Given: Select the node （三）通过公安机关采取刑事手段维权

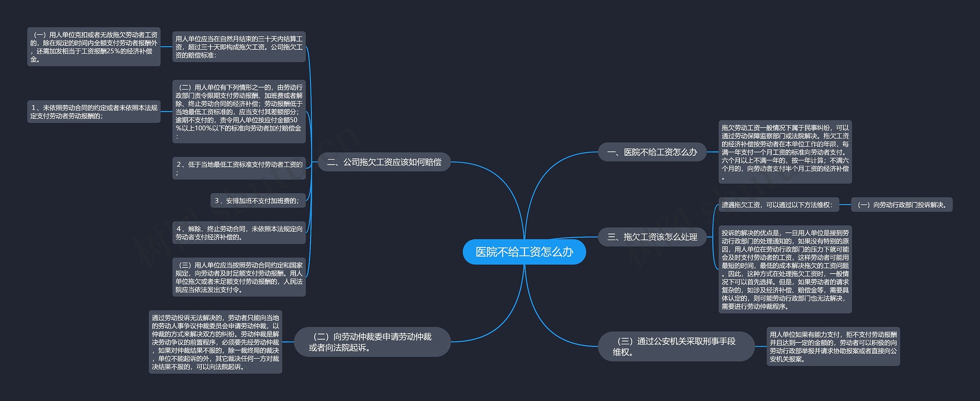Looking at the screenshot, I should click(x=676, y=346).
